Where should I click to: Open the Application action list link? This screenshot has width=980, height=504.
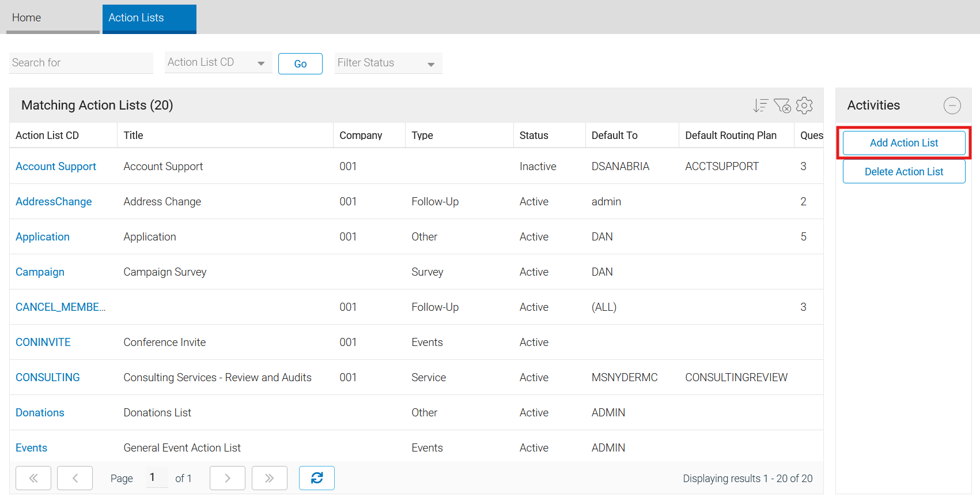pos(43,237)
